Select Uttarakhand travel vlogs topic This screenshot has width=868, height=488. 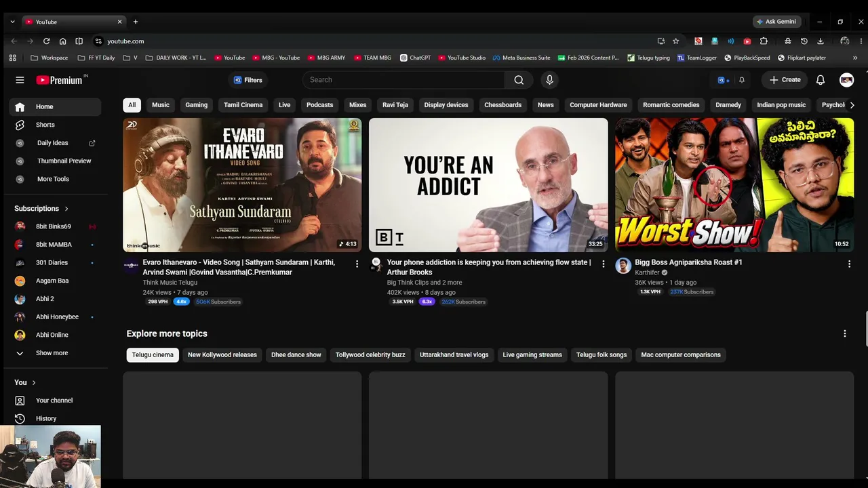454,355
